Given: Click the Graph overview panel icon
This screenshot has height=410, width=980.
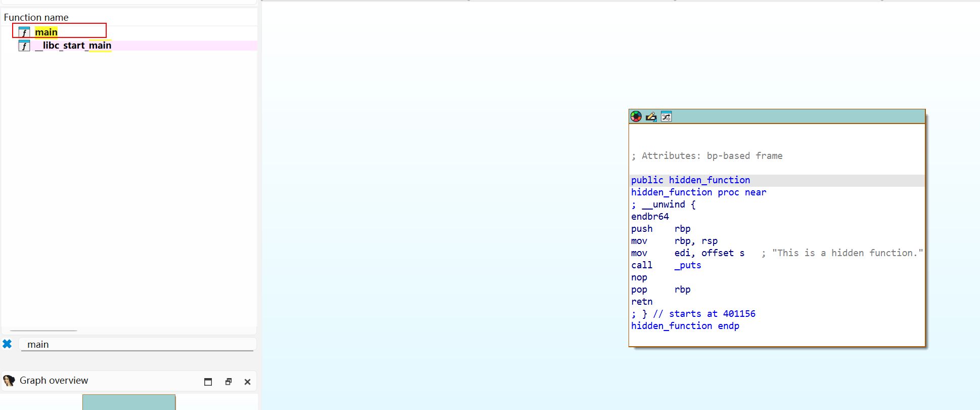Looking at the screenshot, I should (x=9, y=380).
